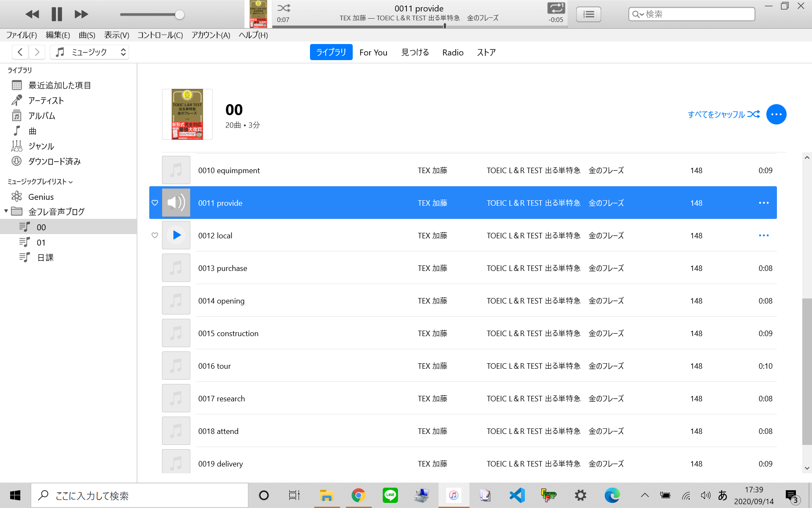Open Chrome from the taskbar
The image size is (812, 508).
point(358,495)
